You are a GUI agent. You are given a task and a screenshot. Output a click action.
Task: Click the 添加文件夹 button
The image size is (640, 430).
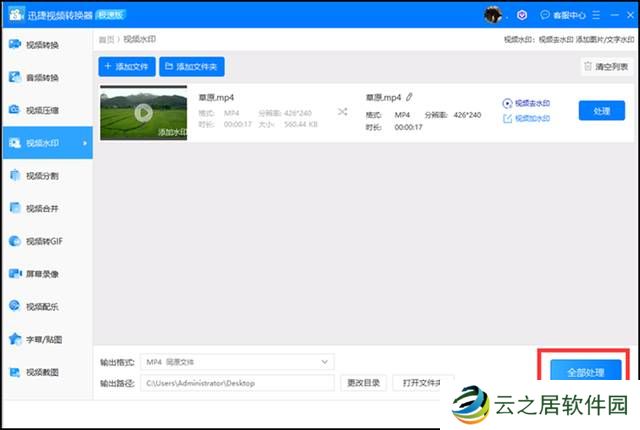pos(194,66)
